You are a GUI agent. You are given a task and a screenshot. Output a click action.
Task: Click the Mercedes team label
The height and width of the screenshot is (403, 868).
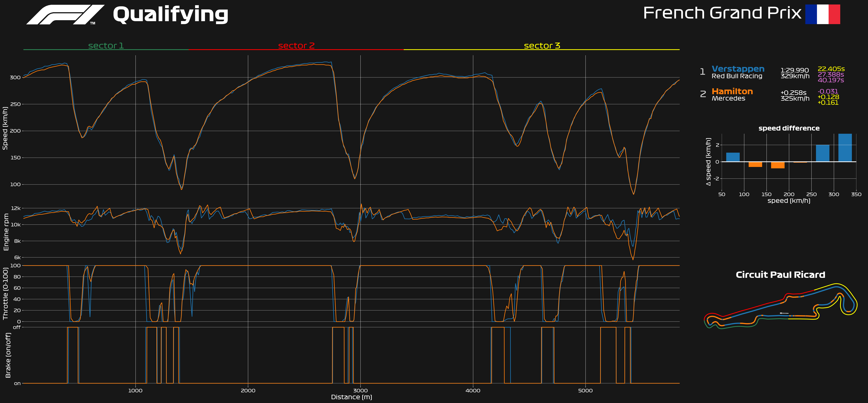pyautogui.click(x=728, y=98)
